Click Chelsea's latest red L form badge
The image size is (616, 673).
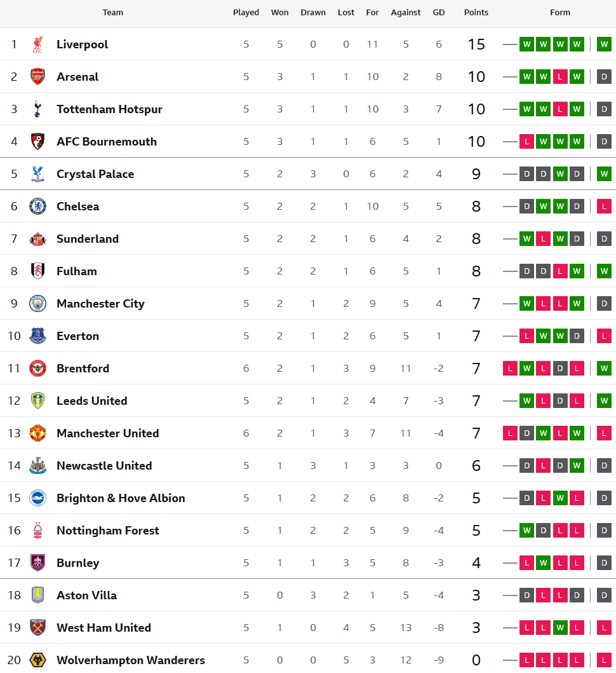coord(604,207)
